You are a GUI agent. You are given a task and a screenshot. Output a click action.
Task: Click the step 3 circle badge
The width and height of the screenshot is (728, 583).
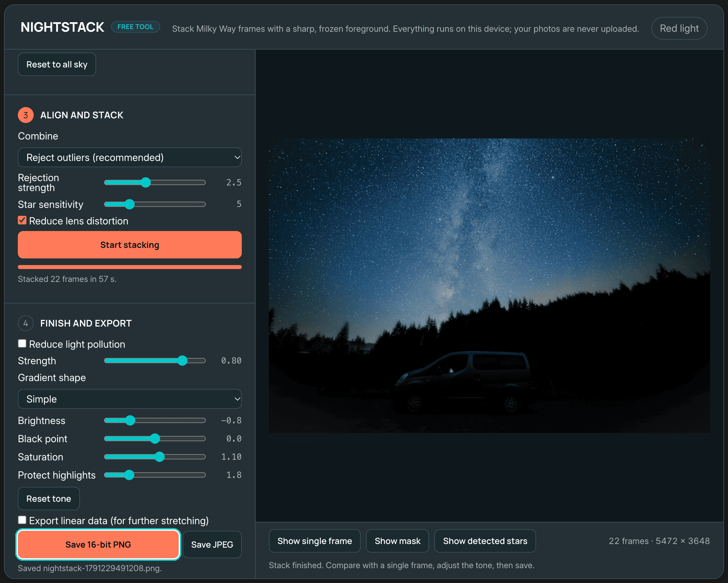click(x=26, y=115)
